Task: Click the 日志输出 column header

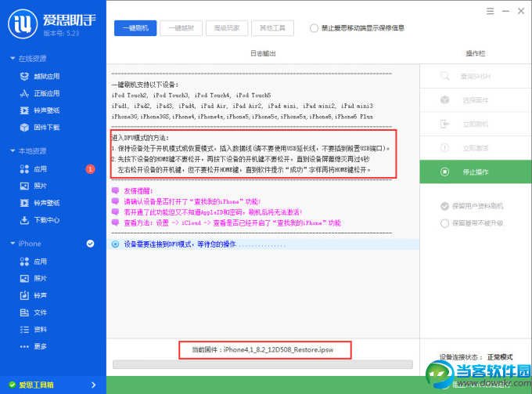Action: point(263,53)
